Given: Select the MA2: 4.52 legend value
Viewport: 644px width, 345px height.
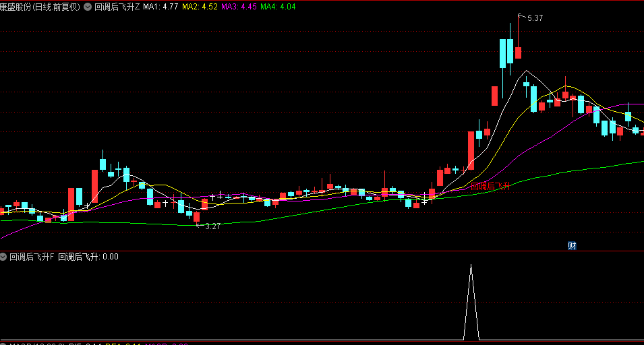Looking at the screenshot, I should click(200, 7).
